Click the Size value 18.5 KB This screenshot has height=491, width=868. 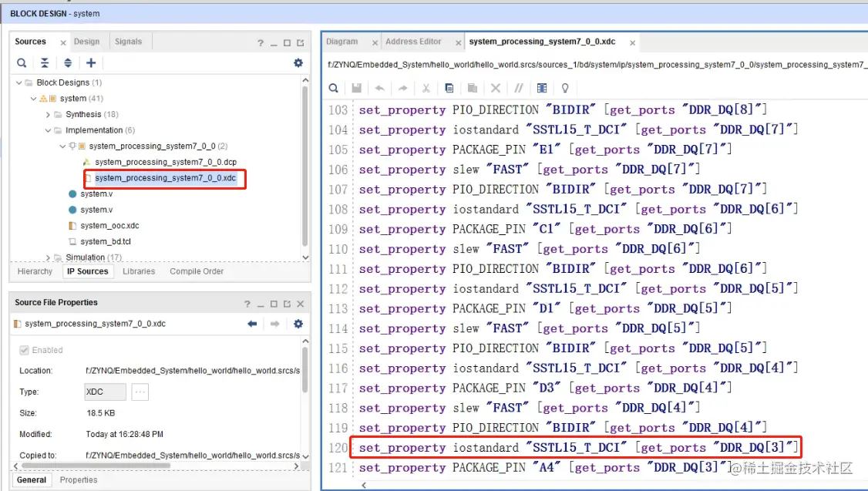click(101, 413)
